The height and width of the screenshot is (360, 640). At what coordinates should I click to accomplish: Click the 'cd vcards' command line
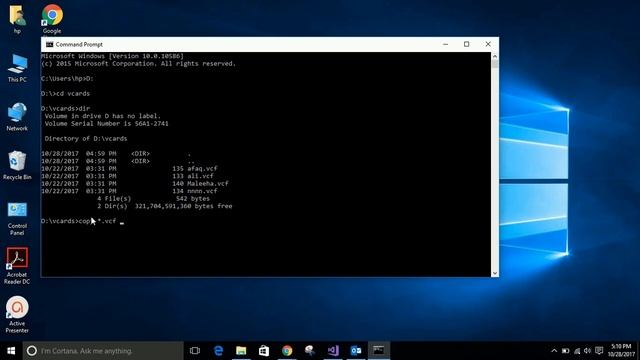pyautogui.click(x=65, y=93)
